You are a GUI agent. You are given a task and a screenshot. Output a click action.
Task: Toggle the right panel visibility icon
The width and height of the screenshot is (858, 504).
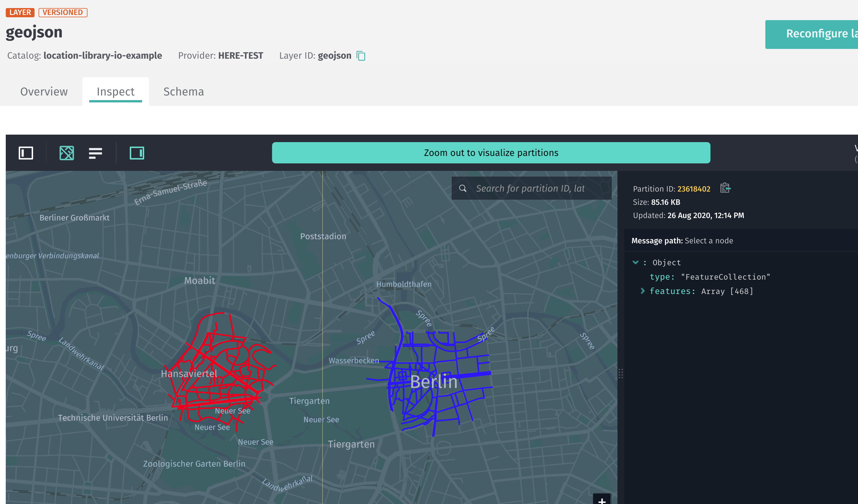[137, 153]
